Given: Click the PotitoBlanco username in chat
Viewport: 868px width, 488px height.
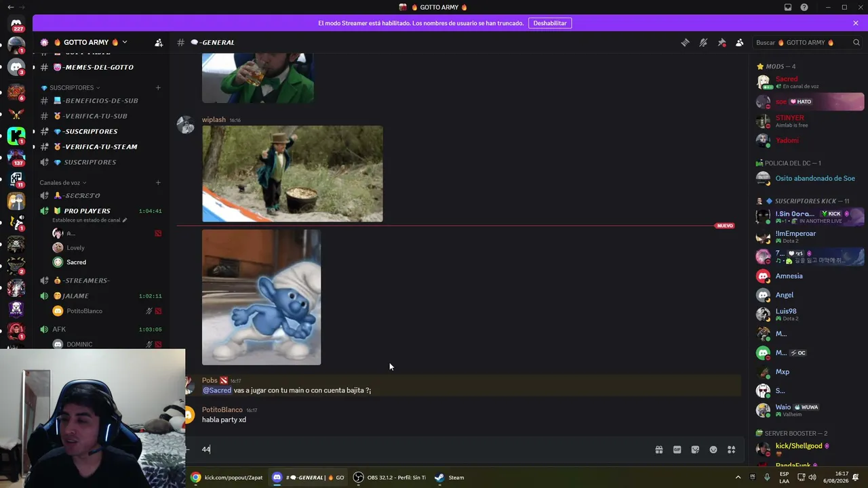Looking at the screenshot, I should (x=222, y=410).
